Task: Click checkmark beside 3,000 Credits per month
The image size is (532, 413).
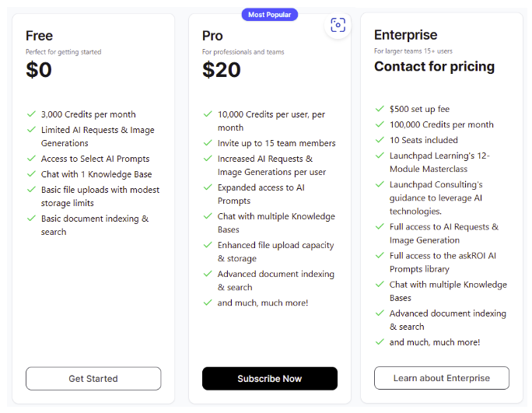Action: pos(32,114)
